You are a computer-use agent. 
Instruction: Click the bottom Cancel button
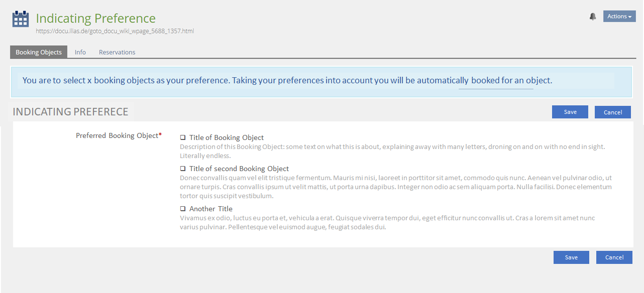(x=614, y=257)
